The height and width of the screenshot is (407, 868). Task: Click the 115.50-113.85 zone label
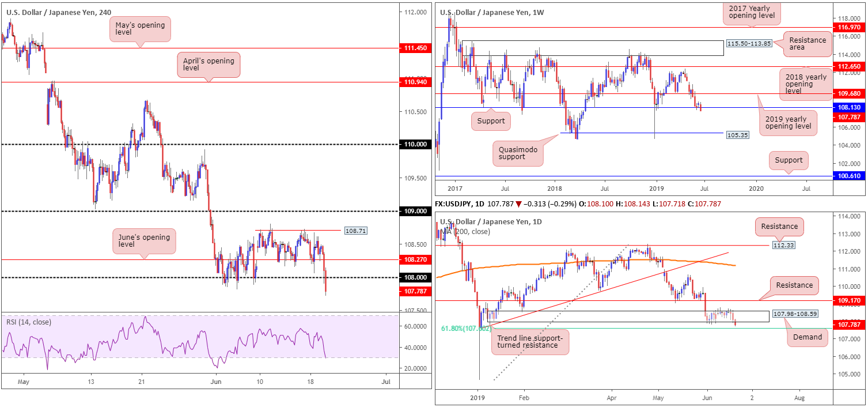click(748, 43)
